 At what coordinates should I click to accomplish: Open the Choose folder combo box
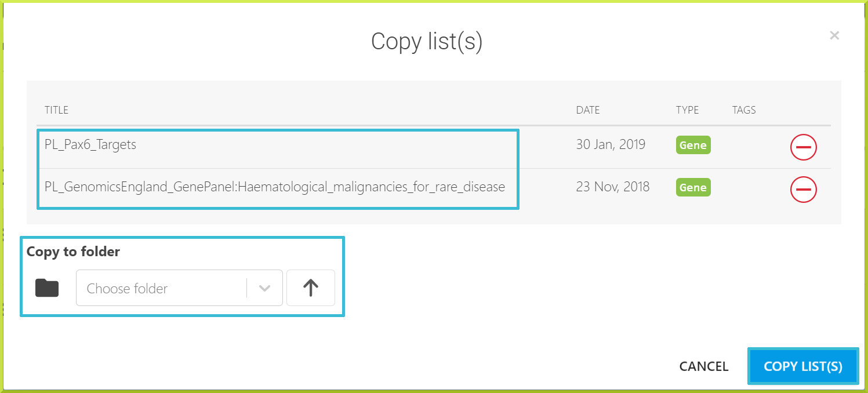(179, 288)
